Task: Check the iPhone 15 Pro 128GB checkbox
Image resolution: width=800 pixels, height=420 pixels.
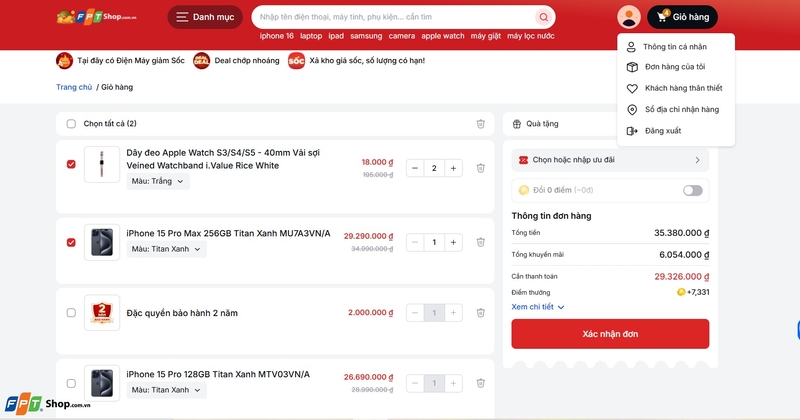Action: 71,383
